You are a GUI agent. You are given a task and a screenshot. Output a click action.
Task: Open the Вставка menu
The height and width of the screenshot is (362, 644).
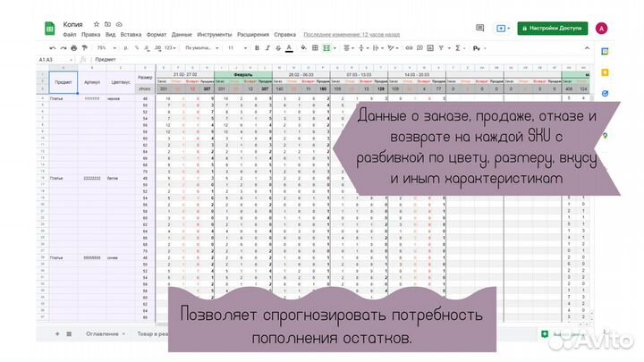131,35
